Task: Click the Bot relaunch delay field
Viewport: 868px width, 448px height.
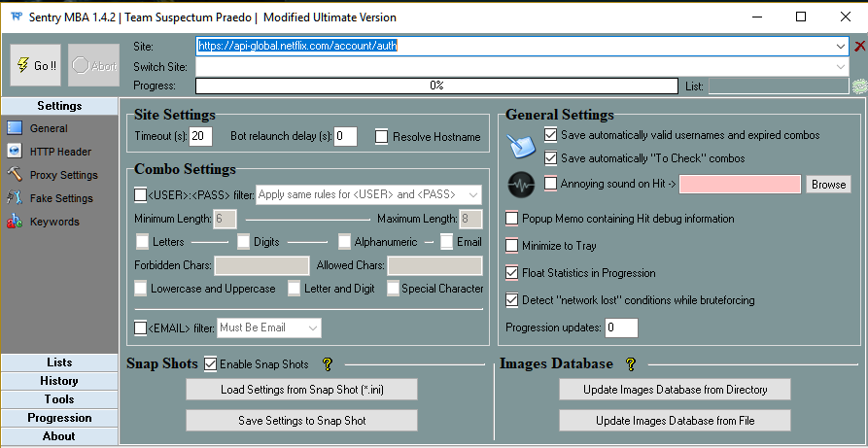Action: 345,136
